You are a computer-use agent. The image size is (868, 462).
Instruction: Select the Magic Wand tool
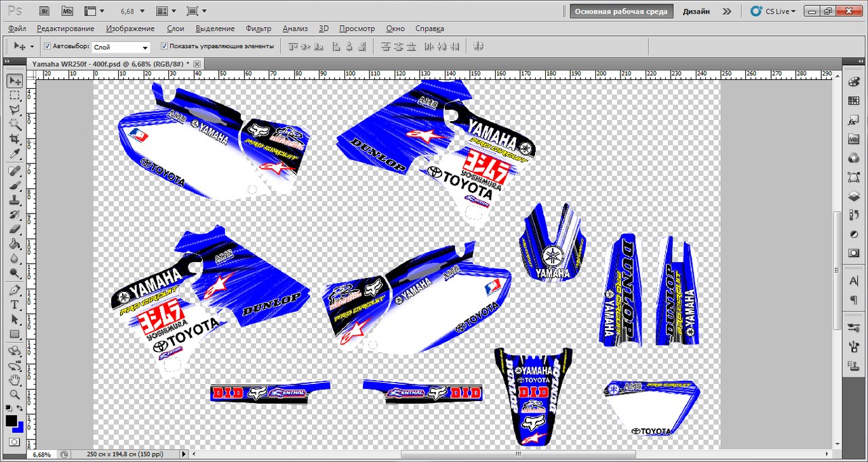[14, 124]
